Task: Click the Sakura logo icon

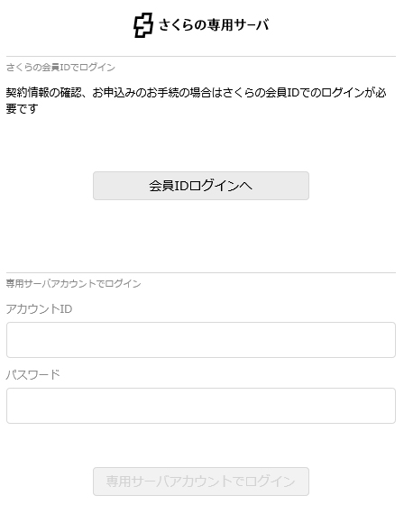Action: pyautogui.click(x=142, y=25)
